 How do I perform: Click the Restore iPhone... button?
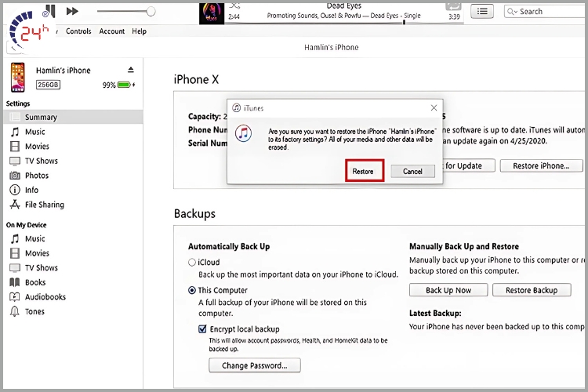pos(541,165)
